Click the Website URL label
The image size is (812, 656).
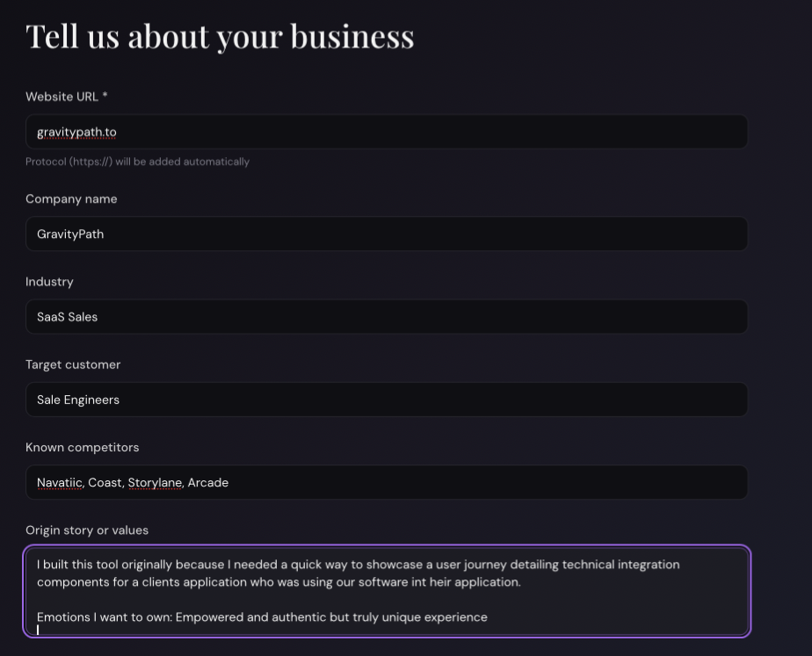pos(66,97)
